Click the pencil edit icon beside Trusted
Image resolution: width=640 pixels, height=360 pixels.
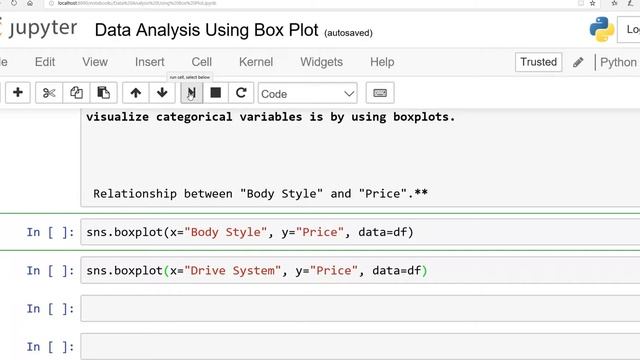(578, 62)
